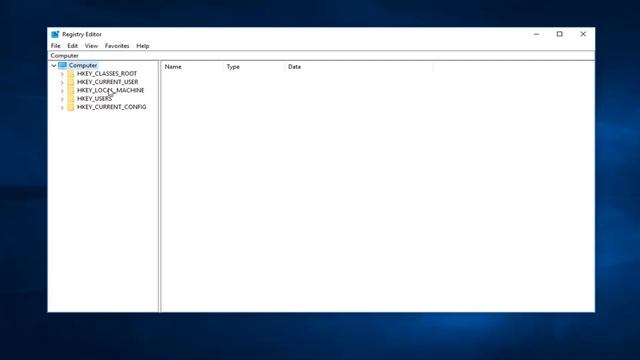This screenshot has width=640, height=360.
Task: Expand HKEY_CURRENT_USER chevron
Action: 62,82
